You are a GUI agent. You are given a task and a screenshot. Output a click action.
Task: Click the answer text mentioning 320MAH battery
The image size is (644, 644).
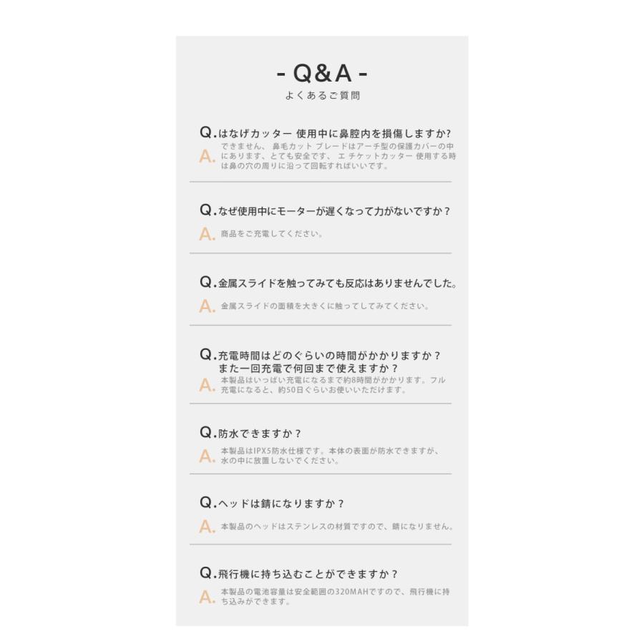pyautogui.click(x=335, y=597)
